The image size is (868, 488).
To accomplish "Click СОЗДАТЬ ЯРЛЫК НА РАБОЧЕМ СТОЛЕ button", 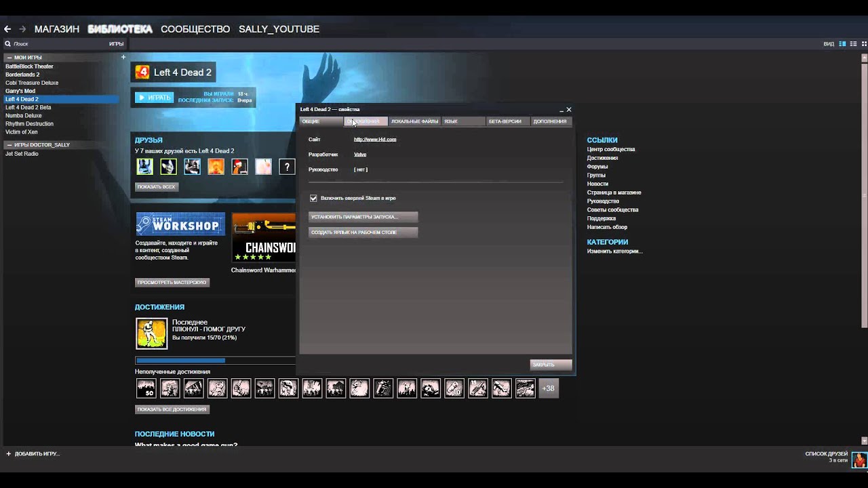I will [x=363, y=232].
